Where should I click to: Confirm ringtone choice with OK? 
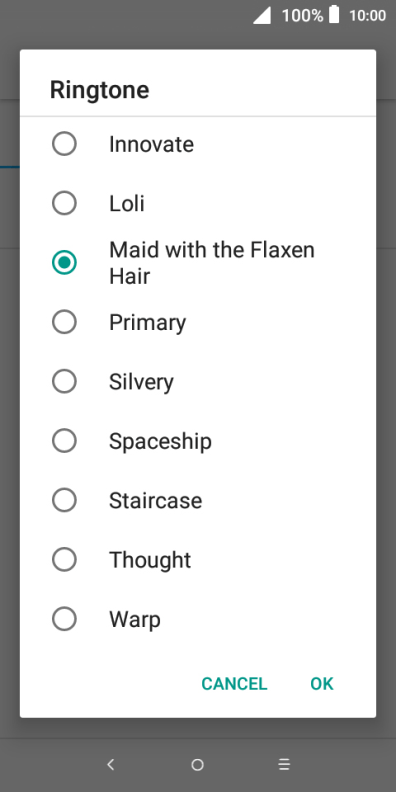[x=322, y=683]
